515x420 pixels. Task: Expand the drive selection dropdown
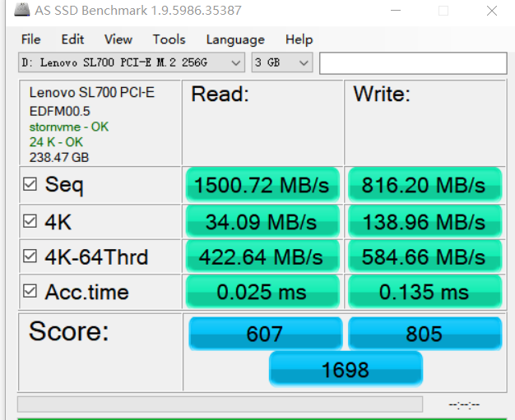pos(132,62)
